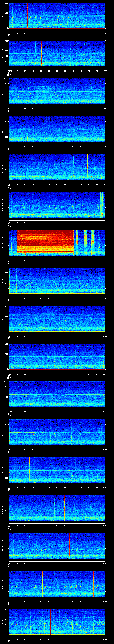
Task: Click the spectrogram panel starting at 4:04:00
Action: pyautogui.click(x=57, y=129)
